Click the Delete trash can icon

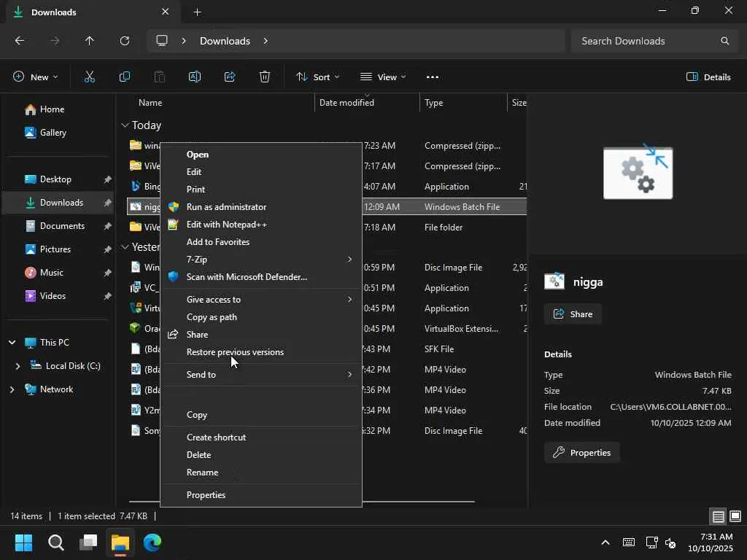[x=265, y=77]
